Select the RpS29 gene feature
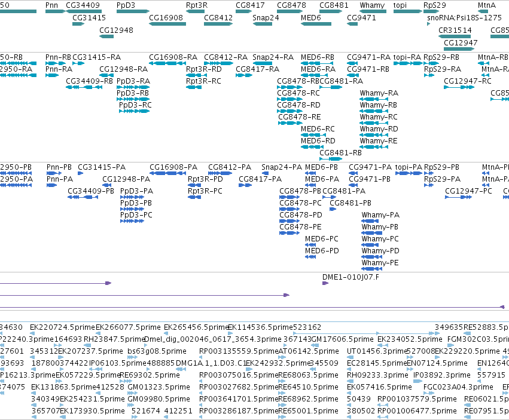509x420 pixels. coord(431,11)
